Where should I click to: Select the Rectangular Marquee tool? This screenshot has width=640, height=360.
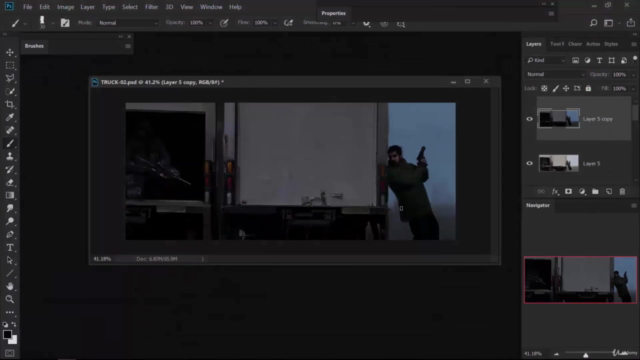point(10,65)
